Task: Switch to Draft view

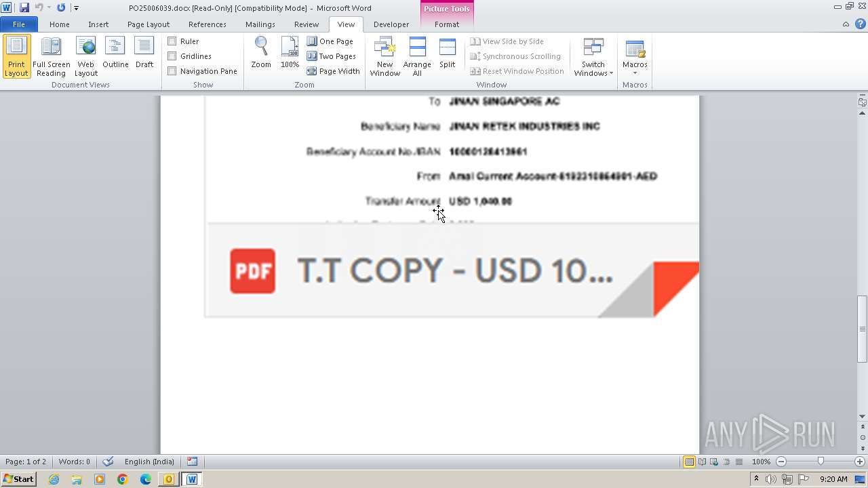Action: pos(144,53)
